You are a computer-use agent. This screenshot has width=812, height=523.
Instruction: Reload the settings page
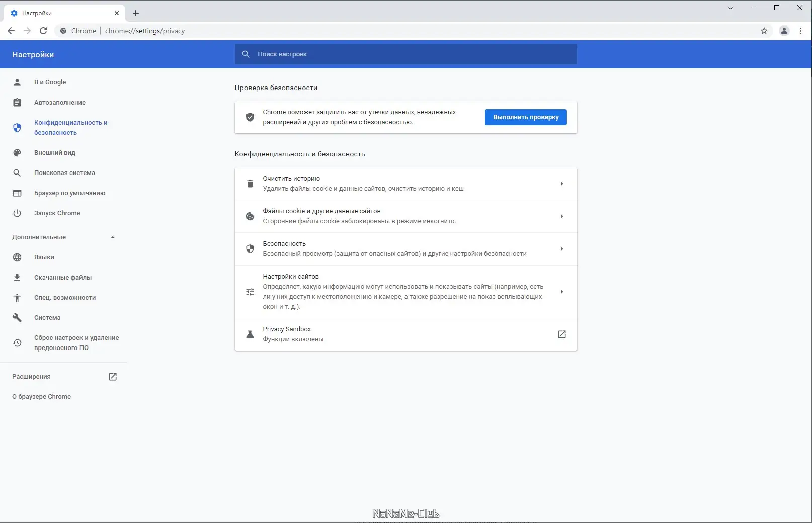(x=43, y=31)
